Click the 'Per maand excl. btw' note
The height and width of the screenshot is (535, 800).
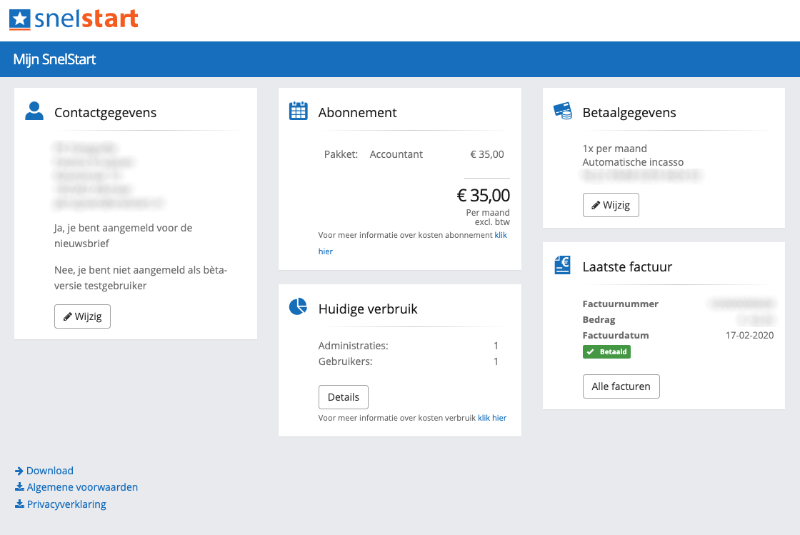tap(487, 217)
